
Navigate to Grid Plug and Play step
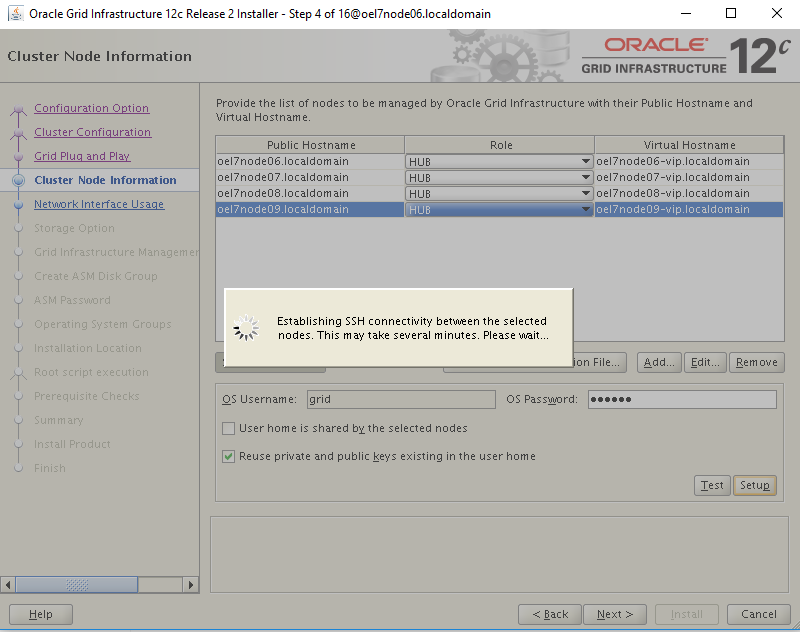click(82, 157)
